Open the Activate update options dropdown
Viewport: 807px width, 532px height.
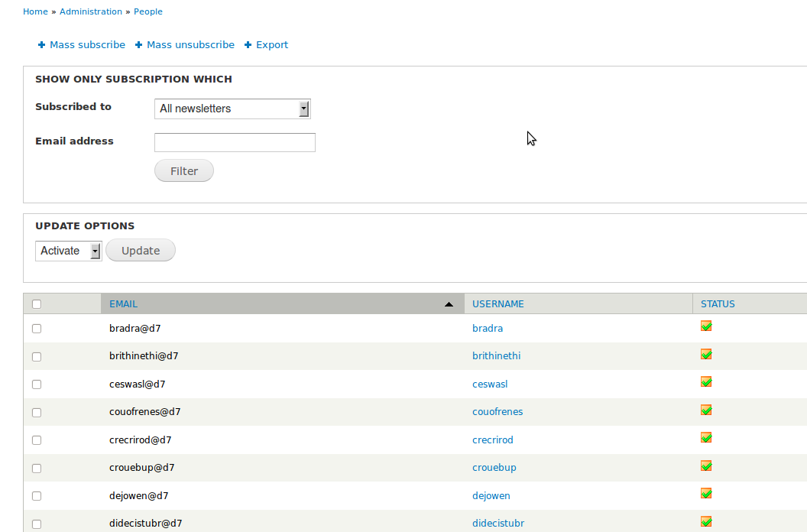pos(69,251)
